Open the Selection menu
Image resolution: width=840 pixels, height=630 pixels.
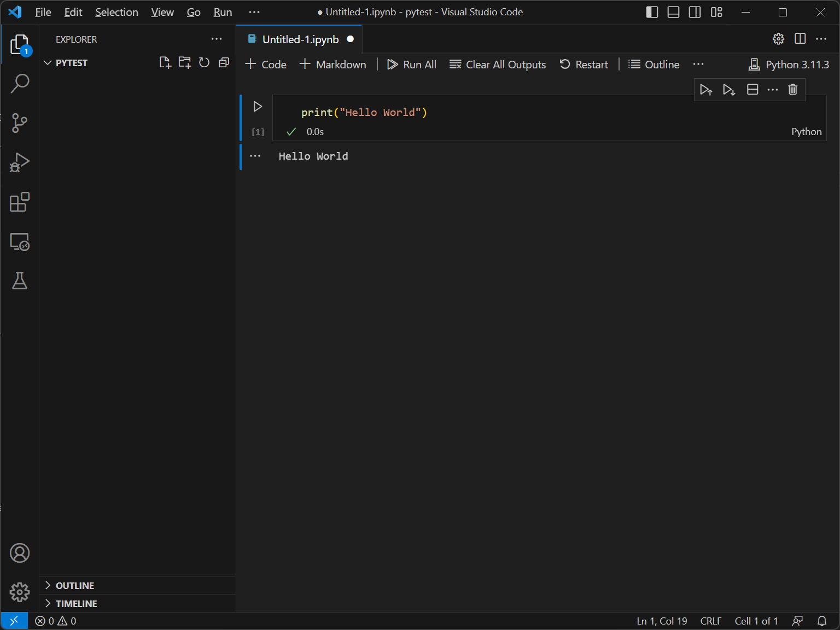pyautogui.click(x=116, y=12)
